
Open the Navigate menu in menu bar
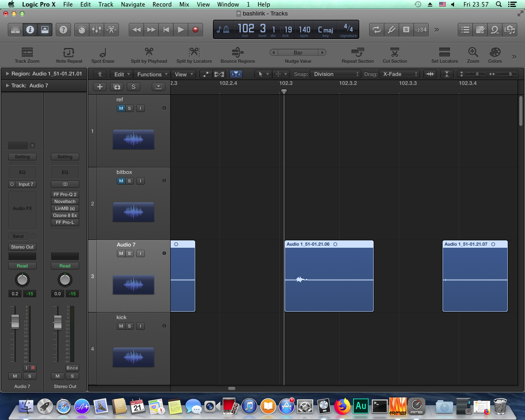coord(132,5)
